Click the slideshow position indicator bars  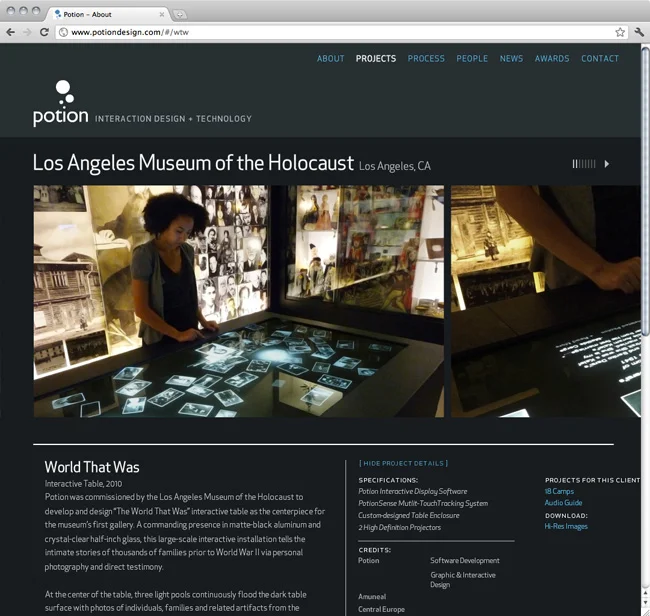click(584, 164)
